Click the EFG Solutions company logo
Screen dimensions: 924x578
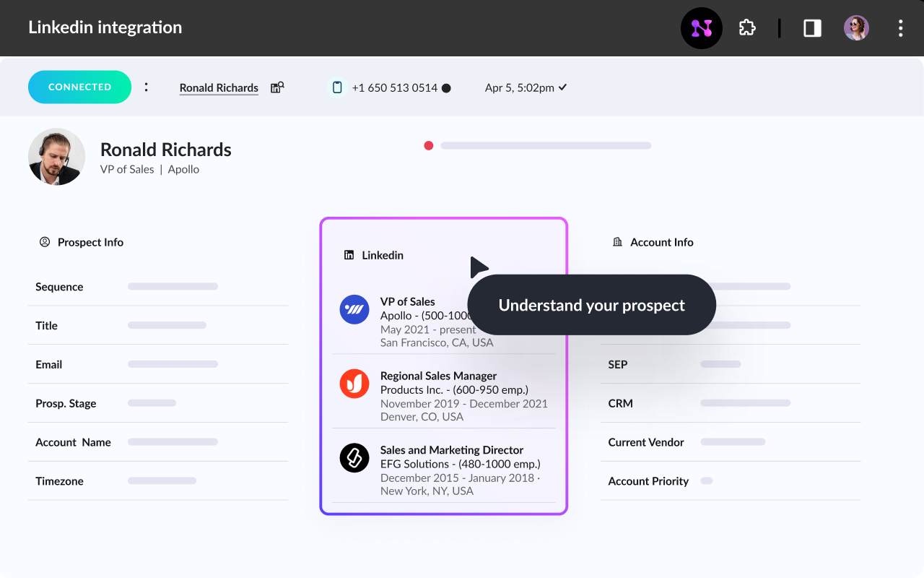click(354, 458)
